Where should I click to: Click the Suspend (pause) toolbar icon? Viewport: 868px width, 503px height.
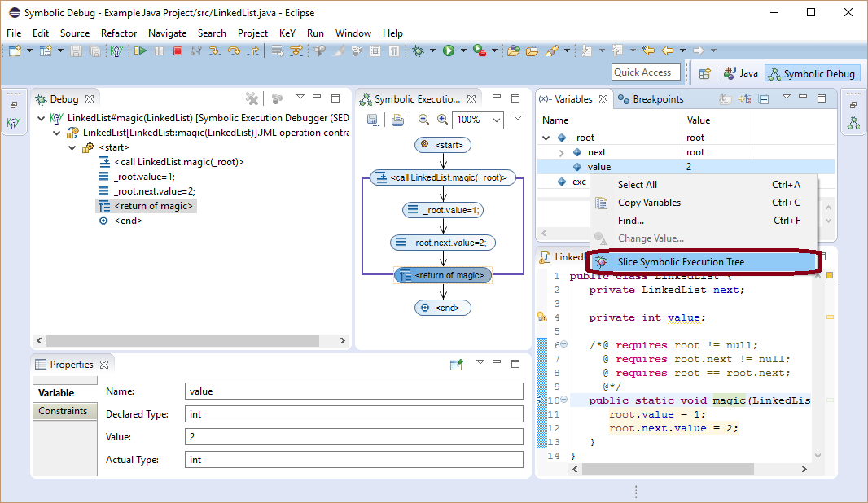(x=160, y=51)
